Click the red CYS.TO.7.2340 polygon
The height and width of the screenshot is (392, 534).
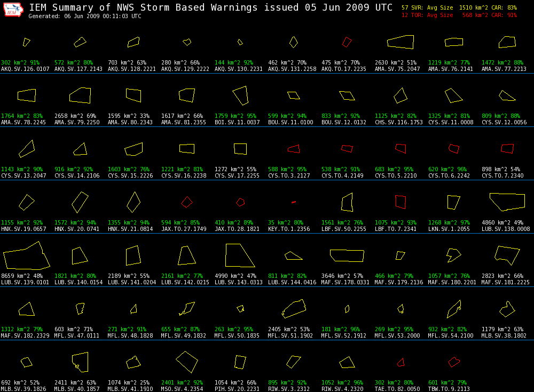tap(507, 149)
